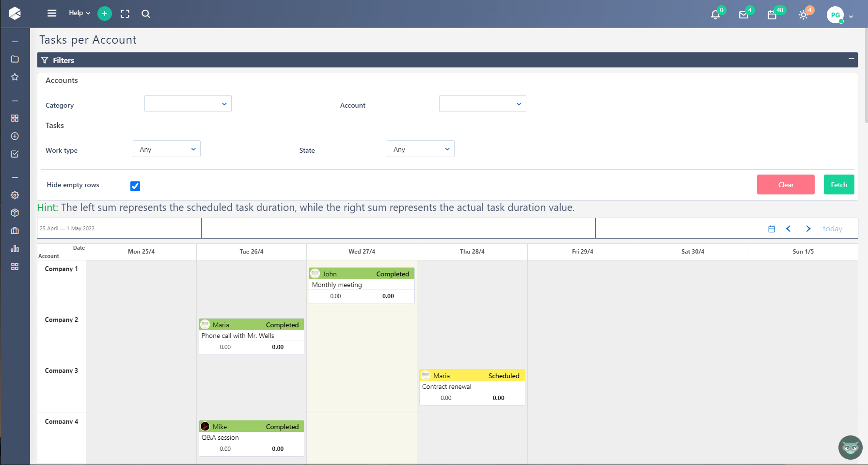
Task: Toggle the hamburger menu sidebar
Action: pos(52,13)
